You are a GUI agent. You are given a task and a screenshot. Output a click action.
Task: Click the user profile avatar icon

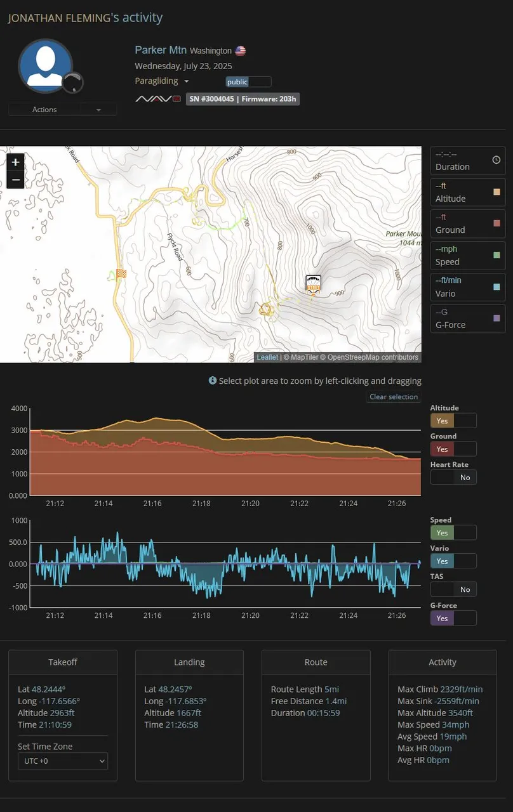pos(45,66)
